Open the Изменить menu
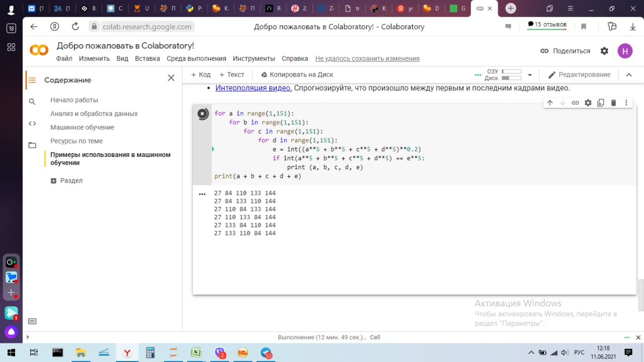This screenshot has height=362, width=644. [x=94, y=58]
